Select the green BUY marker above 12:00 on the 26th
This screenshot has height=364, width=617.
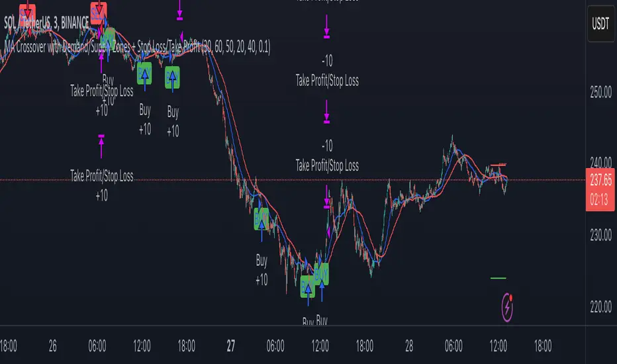coord(144,73)
